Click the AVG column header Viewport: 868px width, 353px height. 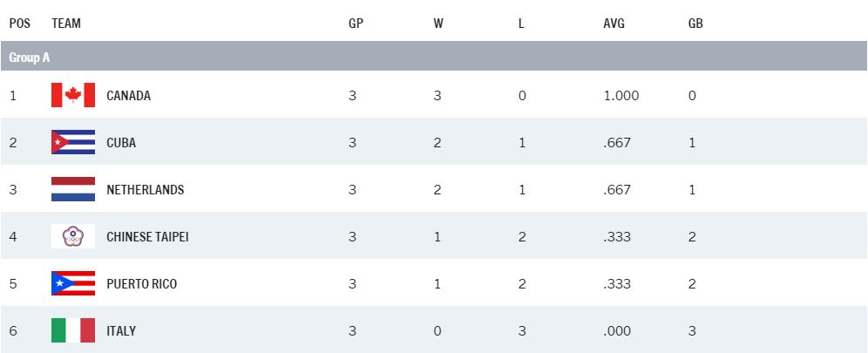click(614, 24)
